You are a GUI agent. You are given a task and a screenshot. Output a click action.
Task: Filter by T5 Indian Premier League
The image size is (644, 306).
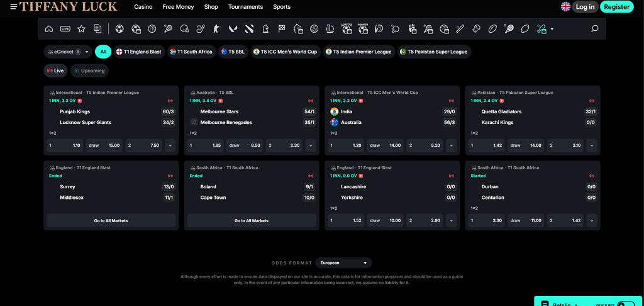[359, 52]
